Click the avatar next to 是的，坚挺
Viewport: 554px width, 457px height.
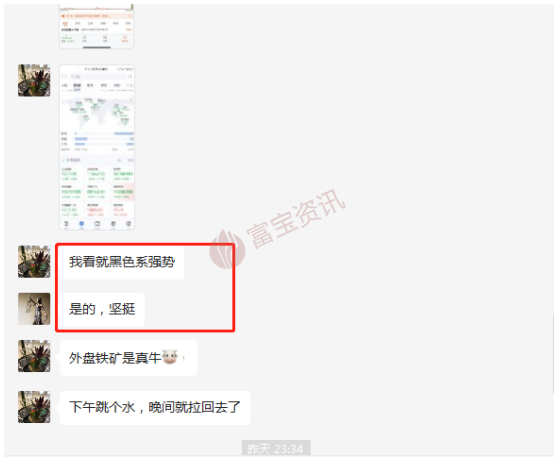pos(34,309)
